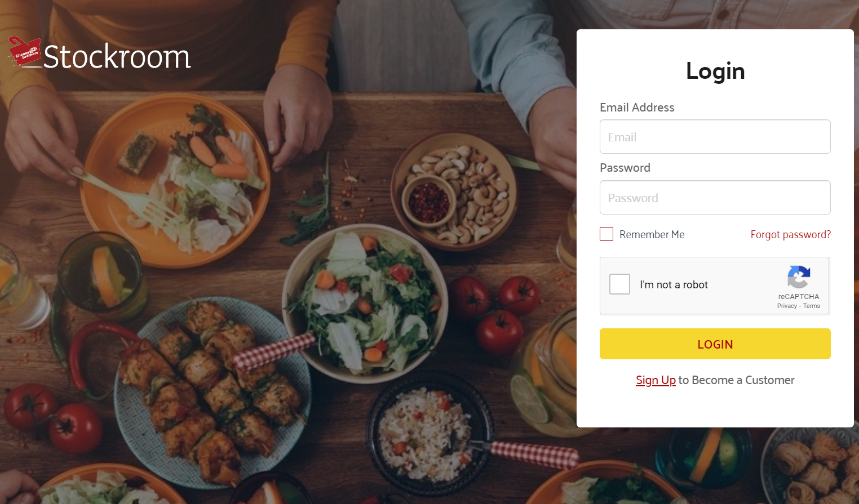Click the red Cheney Brothers logo icon

tap(25, 52)
